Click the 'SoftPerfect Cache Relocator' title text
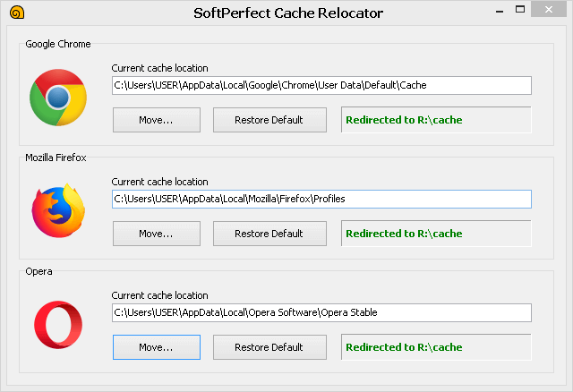The width and height of the screenshot is (573, 392). click(287, 13)
